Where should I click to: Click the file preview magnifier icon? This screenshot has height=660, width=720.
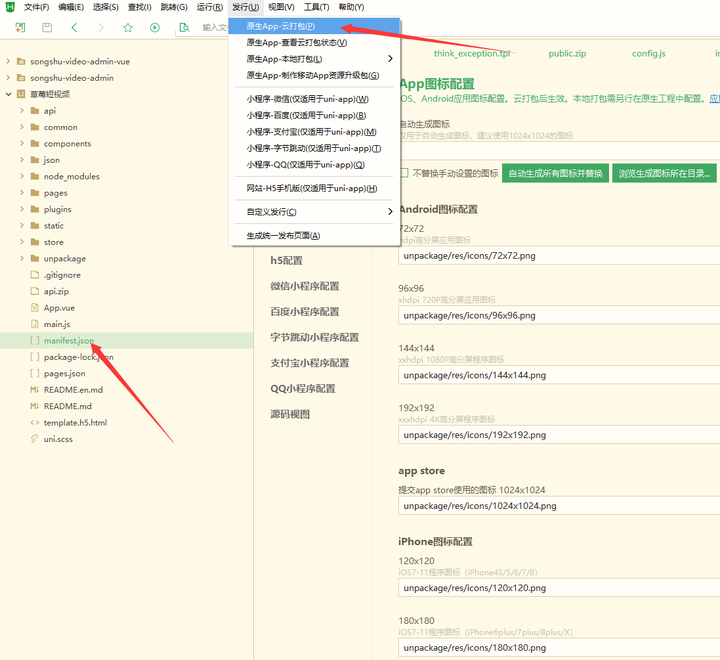[x=184, y=28]
